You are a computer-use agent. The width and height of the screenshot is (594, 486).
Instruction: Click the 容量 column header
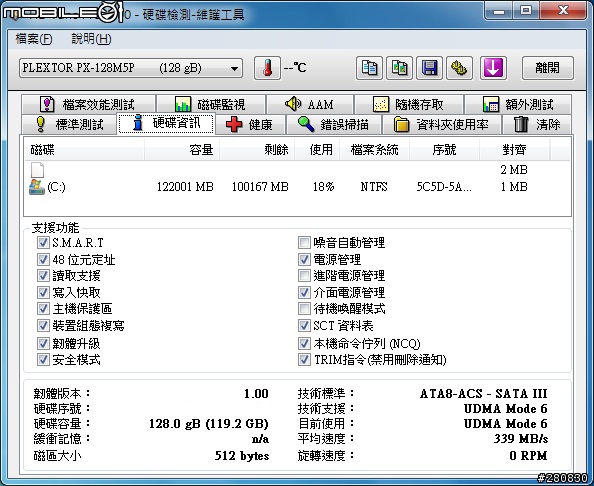click(182, 150)
